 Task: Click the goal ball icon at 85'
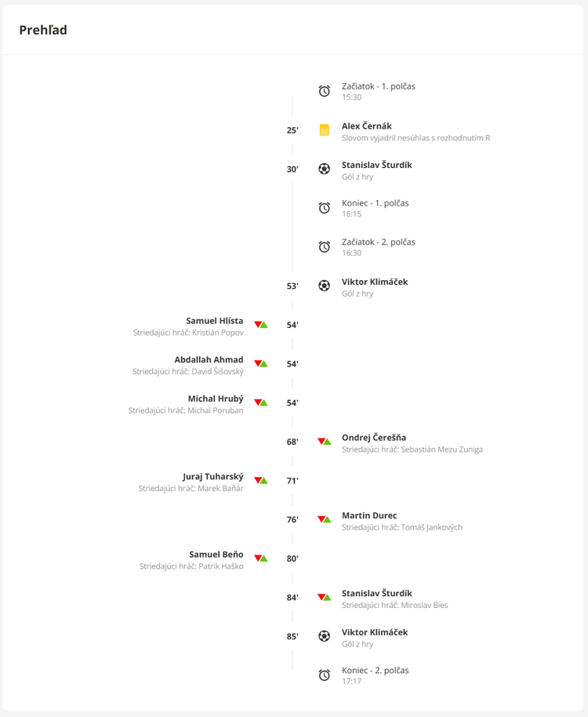point(324,636)
